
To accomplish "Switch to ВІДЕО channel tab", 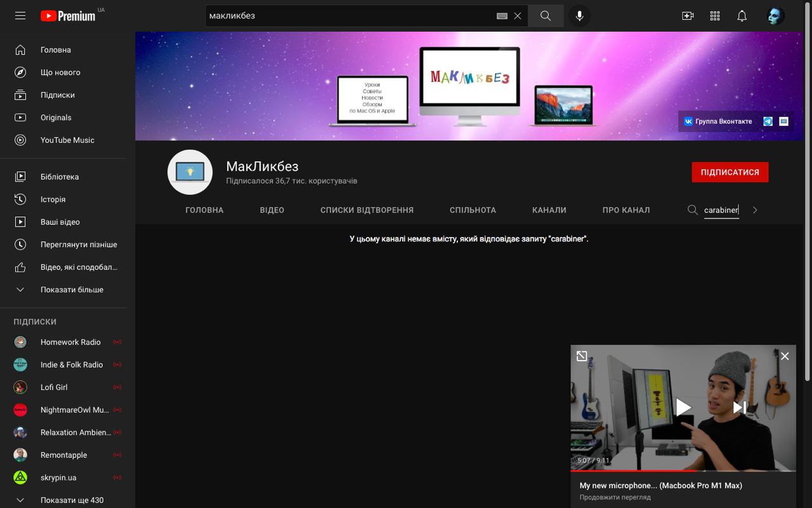I will tap(272, 210).
